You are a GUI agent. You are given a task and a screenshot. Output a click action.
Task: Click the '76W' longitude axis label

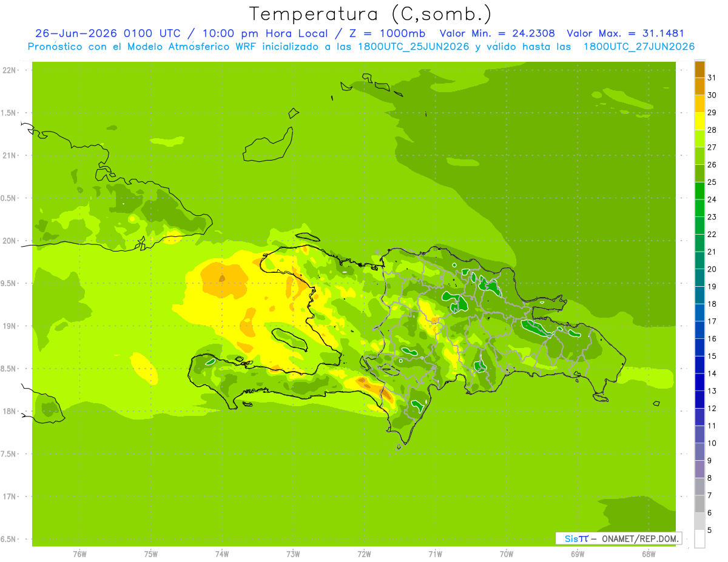pyautogui.click(x=79, y=554)
